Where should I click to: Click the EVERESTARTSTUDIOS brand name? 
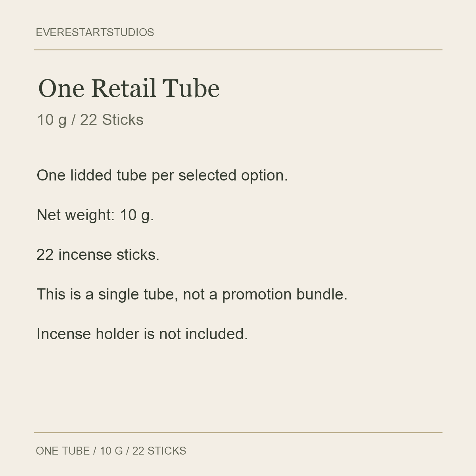[95, 33]
